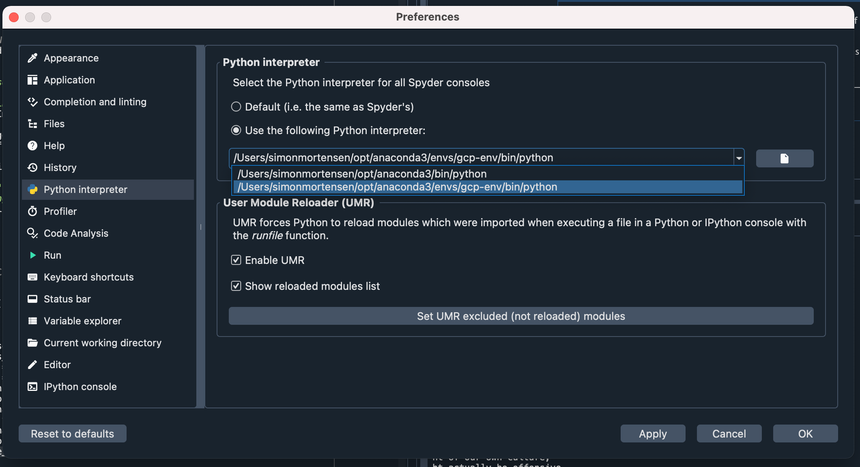The height and width of the screenshot is (467, 860).
Task: Click the Code Analysis magnifier icon
Action: click(33, 234)
